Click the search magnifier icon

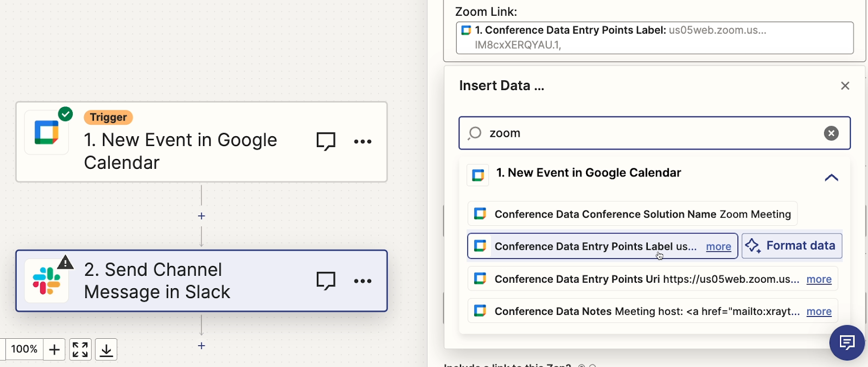pos(475,133)
